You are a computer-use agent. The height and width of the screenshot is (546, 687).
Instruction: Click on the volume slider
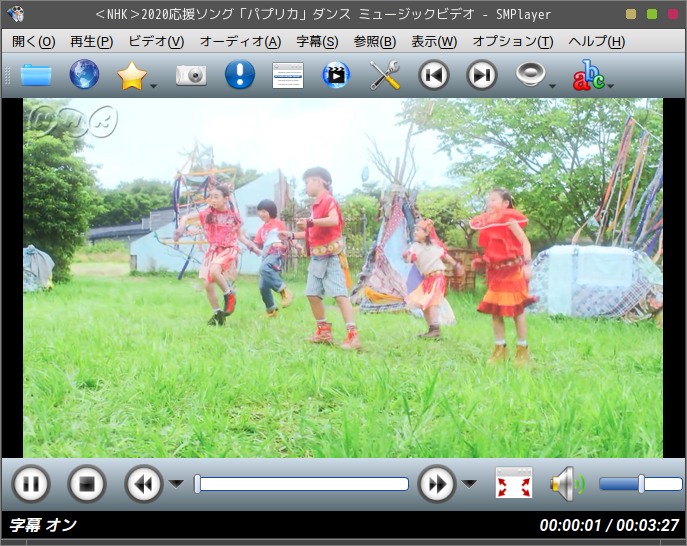[x=641, y=484]
